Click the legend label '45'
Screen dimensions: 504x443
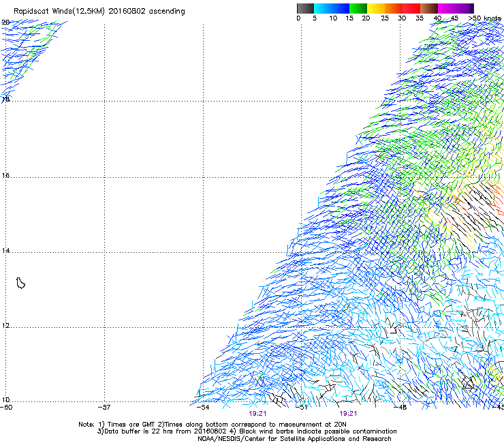pos(454,18)
